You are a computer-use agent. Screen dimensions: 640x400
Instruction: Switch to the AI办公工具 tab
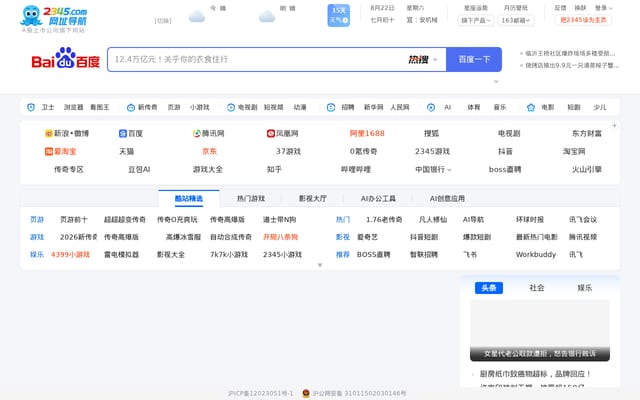click(x=378, y=198)
